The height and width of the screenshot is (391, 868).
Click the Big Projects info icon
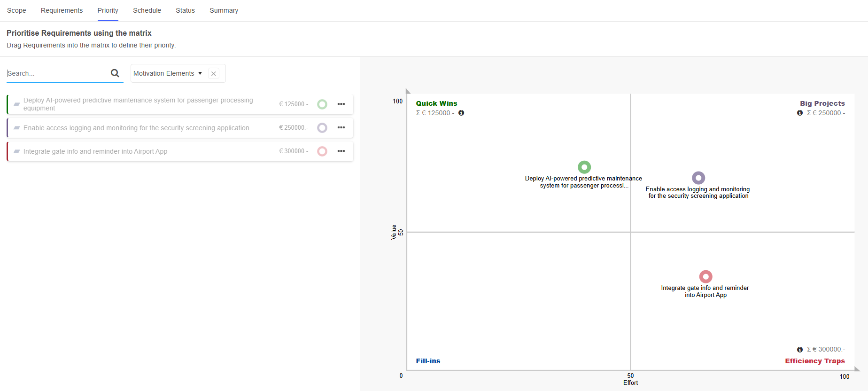[800, 113]
